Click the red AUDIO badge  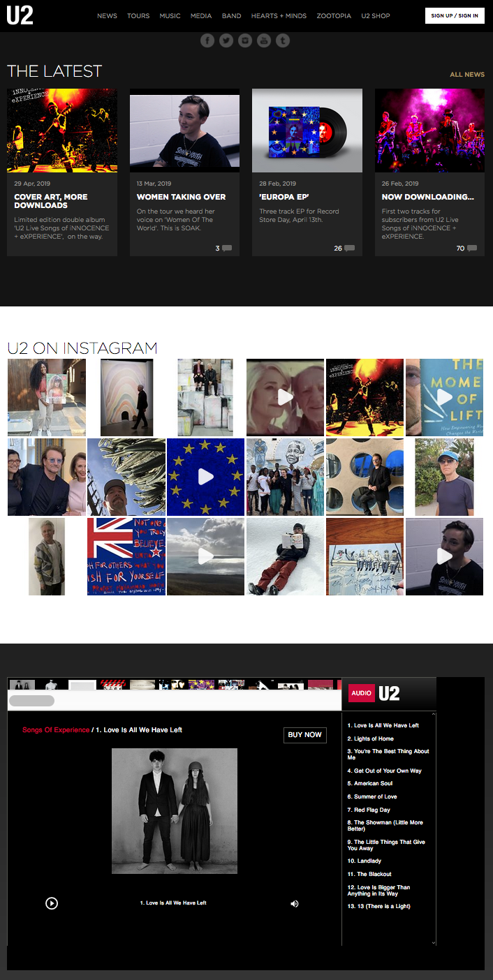pos(361,693)
